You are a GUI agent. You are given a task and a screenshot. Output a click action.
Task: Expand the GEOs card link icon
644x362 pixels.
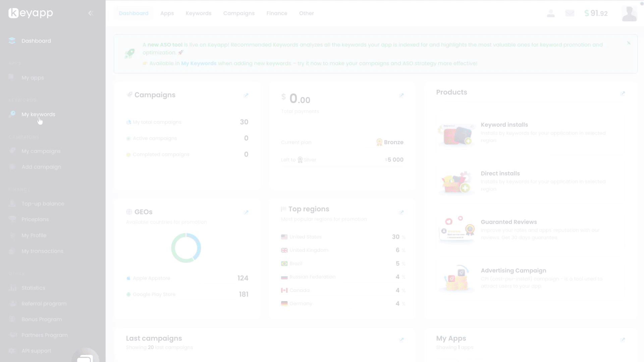(246, 213)
